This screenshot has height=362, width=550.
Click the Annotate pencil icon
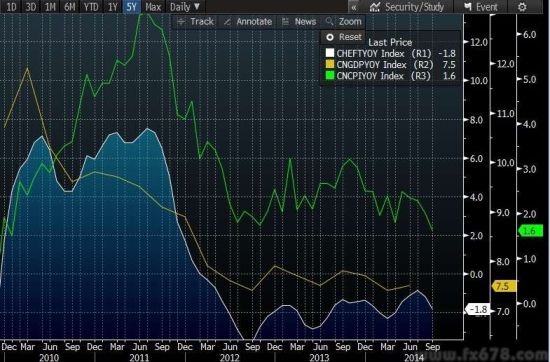[x=227, y=22]
